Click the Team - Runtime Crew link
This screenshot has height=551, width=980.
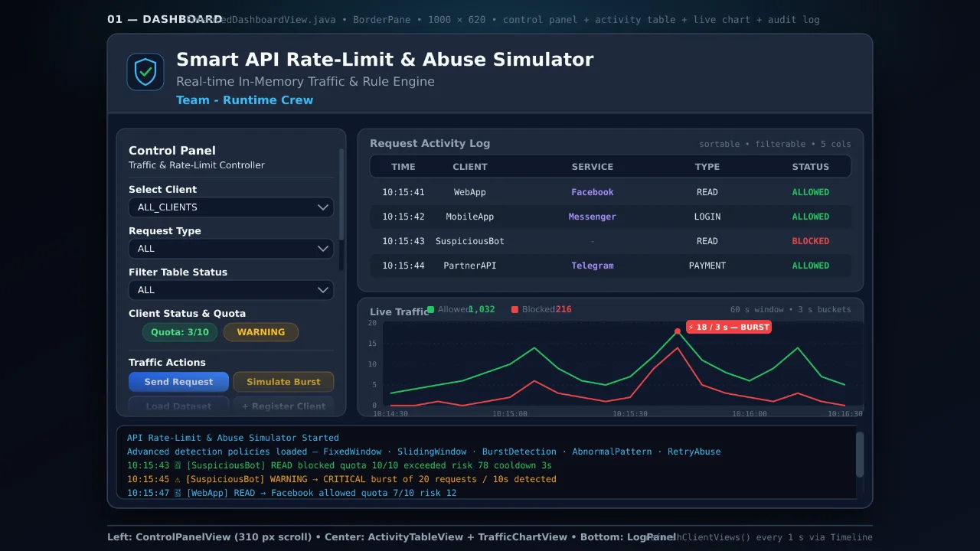coord(244,100)
